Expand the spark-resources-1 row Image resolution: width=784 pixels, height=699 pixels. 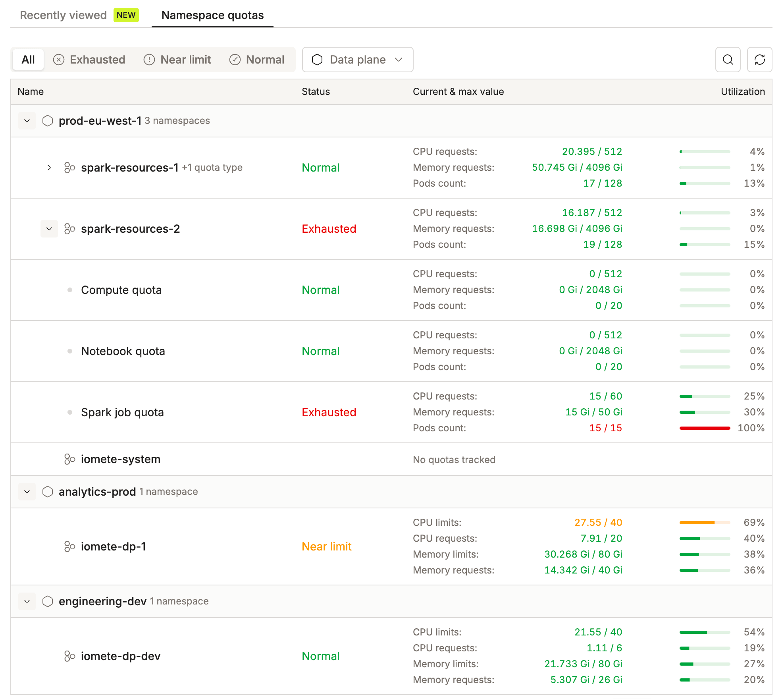tap(49, 168)
